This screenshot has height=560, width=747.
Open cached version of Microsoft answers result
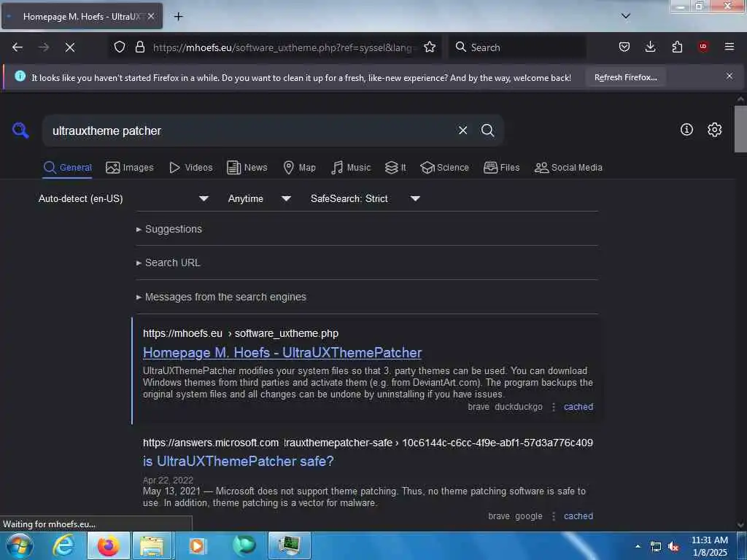coord(578,516)
